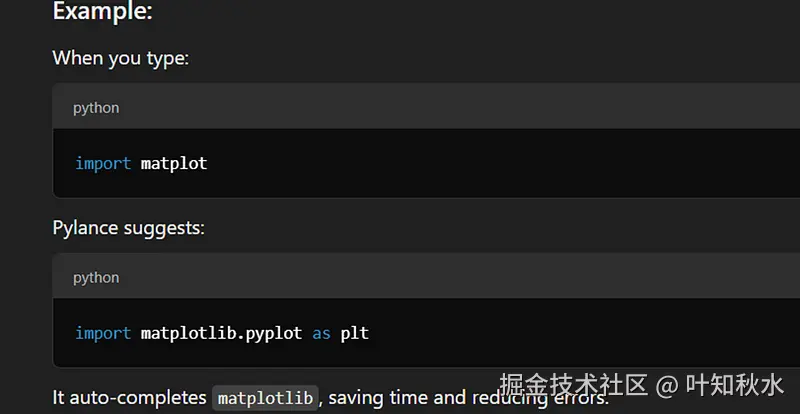The image size is (800, 414).
Task: Click "python" label above the matplotlib.pyplot code
Action: (x=96, y=278)
